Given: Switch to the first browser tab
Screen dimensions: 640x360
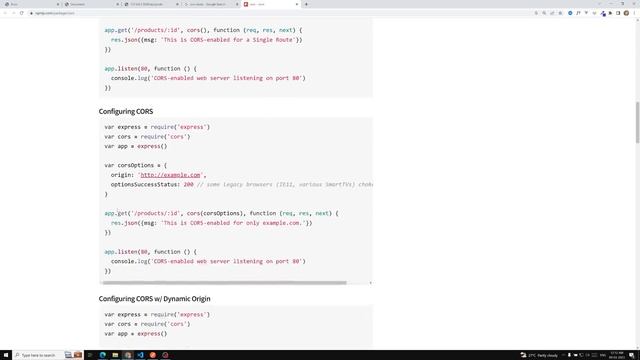Looking at the screenshot, I should [31, 4].
